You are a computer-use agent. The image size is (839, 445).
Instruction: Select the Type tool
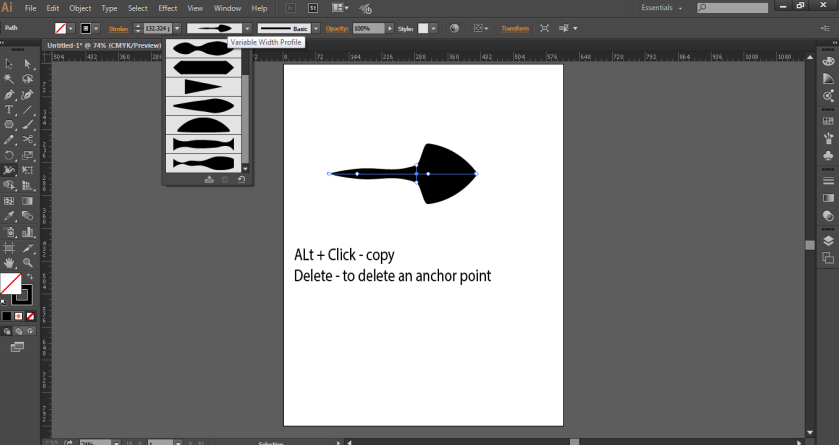pyautogui.click(x=9, y=110)
